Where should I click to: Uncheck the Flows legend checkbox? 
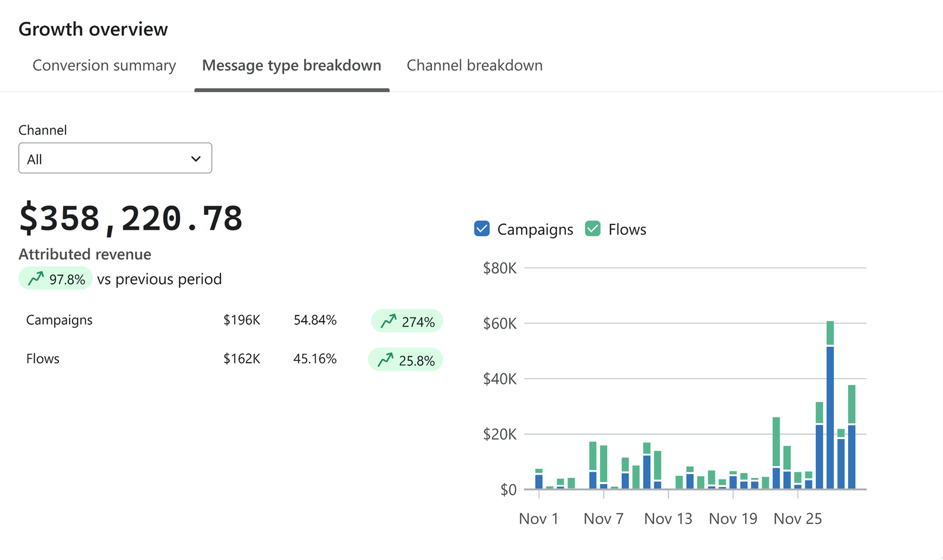tap(592, 229)
